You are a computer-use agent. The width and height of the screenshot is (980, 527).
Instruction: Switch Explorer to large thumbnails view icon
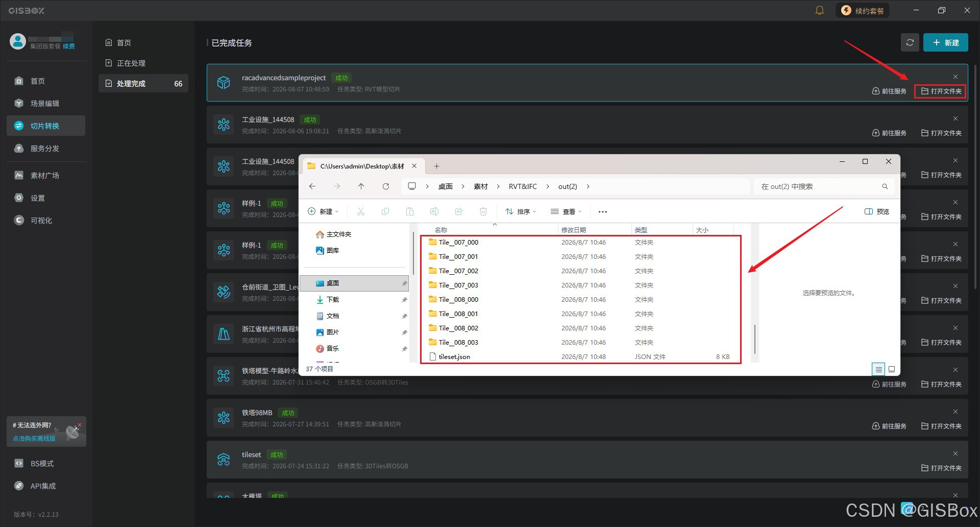tap(892, 369)
